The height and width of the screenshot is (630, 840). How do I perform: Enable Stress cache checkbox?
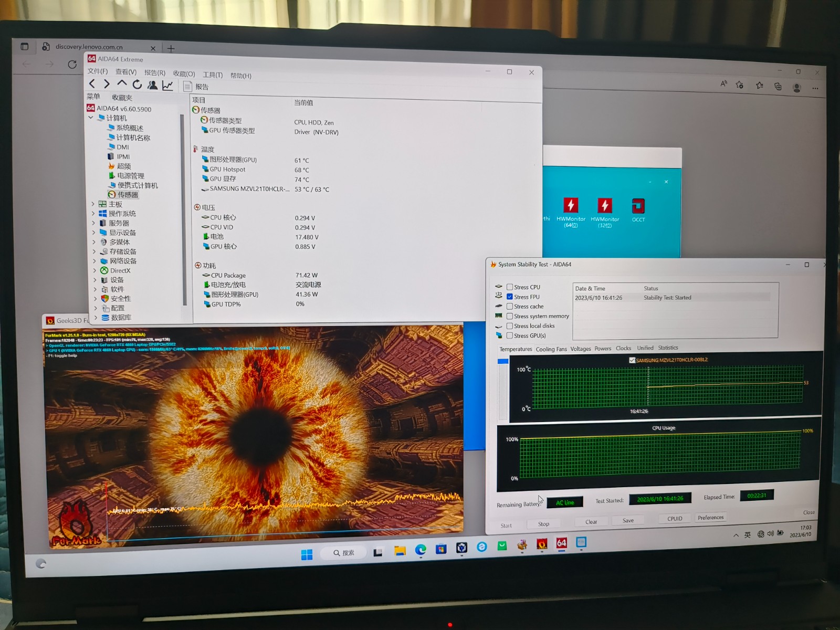click(509, 306)
